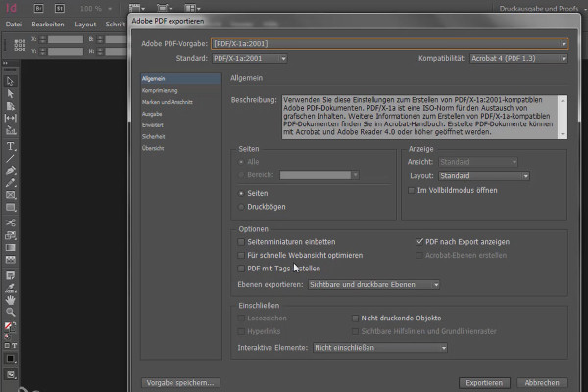Open the Layout Standard dropdown
Viewport: 588px width, 392px height.
(x=484, y=176)
